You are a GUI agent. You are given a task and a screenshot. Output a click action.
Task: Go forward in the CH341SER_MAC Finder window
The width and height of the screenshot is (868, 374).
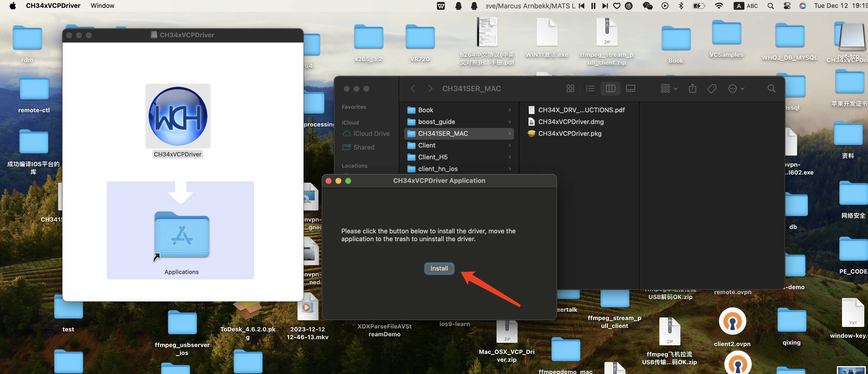(x=430, y=89)
